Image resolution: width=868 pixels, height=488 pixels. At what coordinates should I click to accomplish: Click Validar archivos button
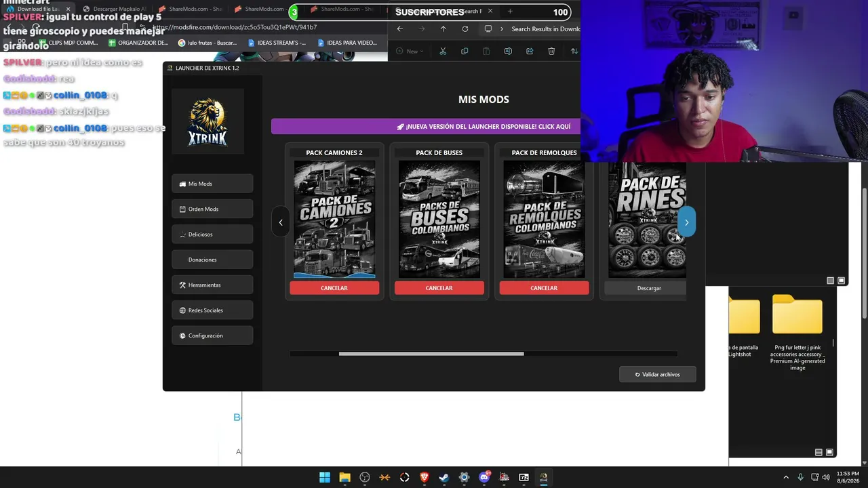pyautogui.click(x=658, y=374)
